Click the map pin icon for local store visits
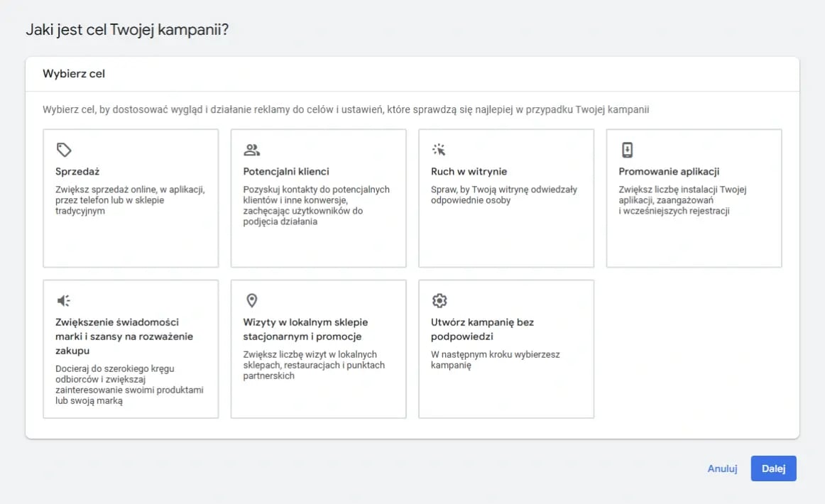 [251, 300]
